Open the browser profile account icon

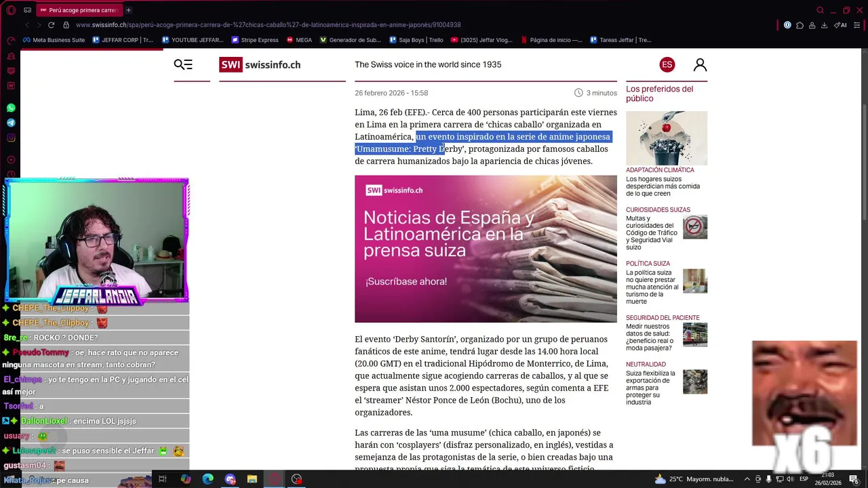click(812, 25)
